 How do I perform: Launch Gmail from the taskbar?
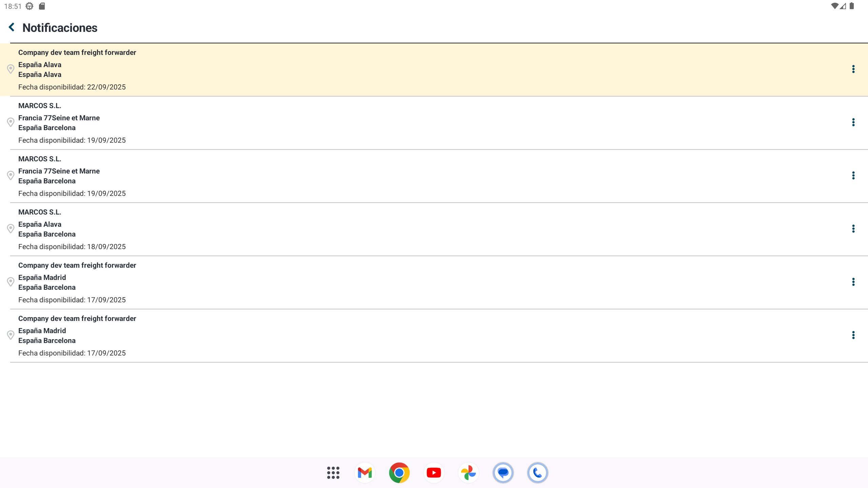coord(365,473)
